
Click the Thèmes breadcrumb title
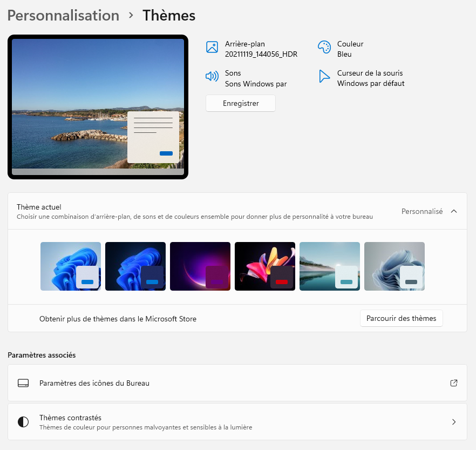169,16
